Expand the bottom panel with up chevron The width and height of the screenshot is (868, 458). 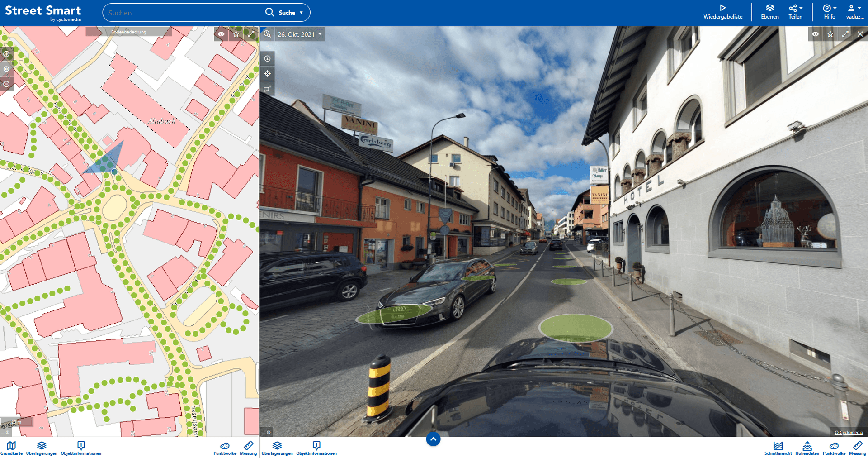(433, 439)
